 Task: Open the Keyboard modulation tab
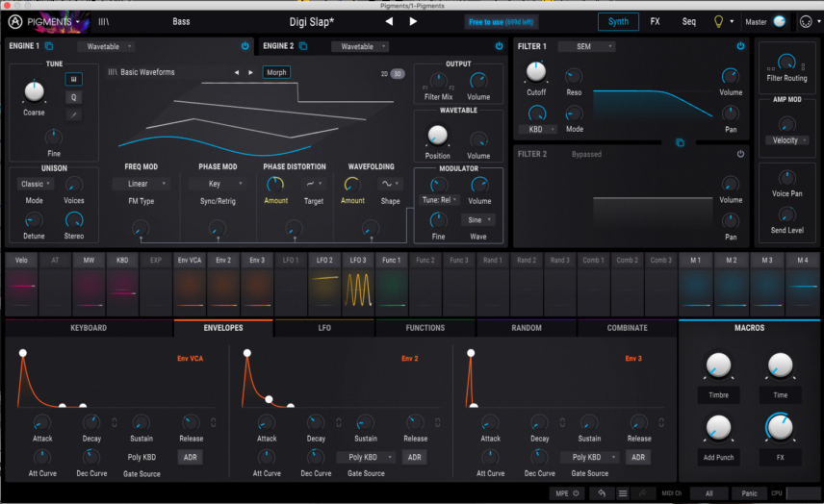[89, 328]
